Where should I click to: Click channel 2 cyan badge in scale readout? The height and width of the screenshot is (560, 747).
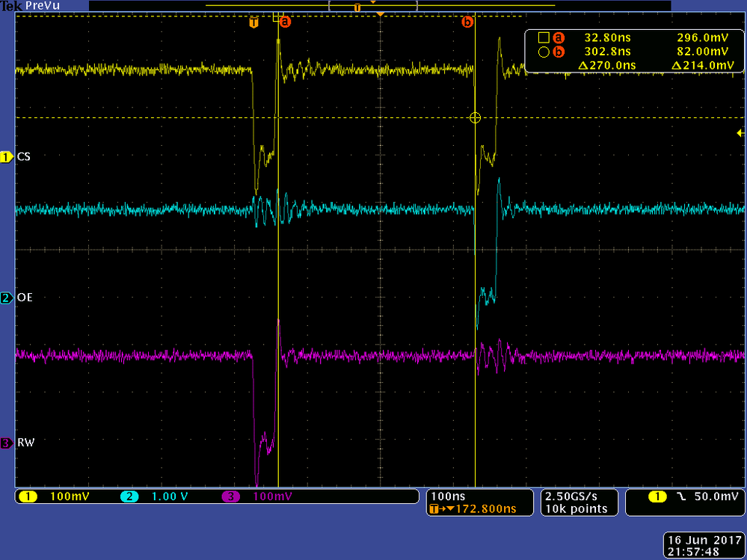[x=129, y=496]
